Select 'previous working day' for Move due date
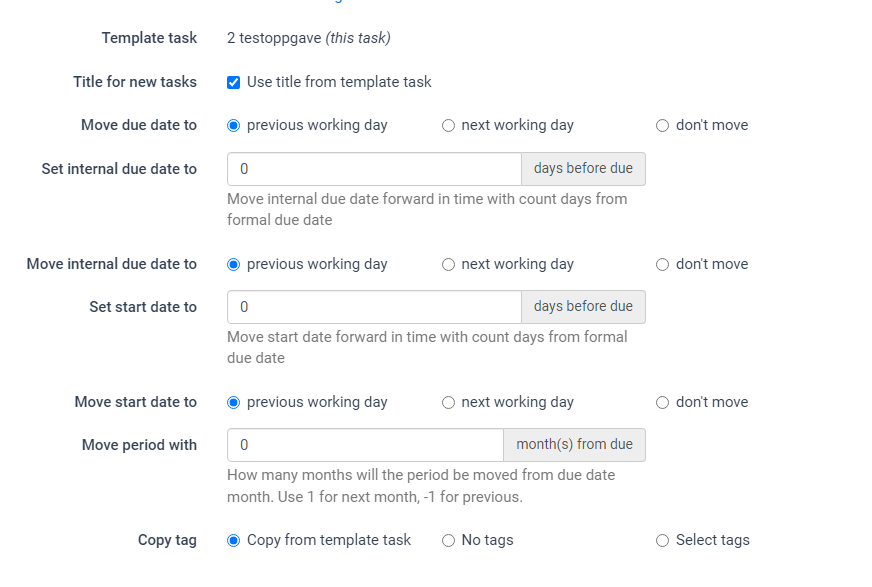 pos(234,126)
